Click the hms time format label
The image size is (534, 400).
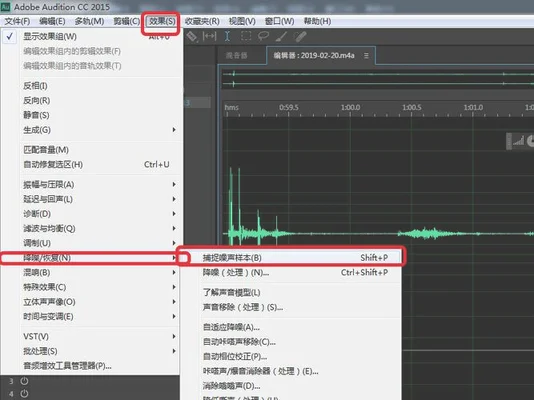pos(232,108)
